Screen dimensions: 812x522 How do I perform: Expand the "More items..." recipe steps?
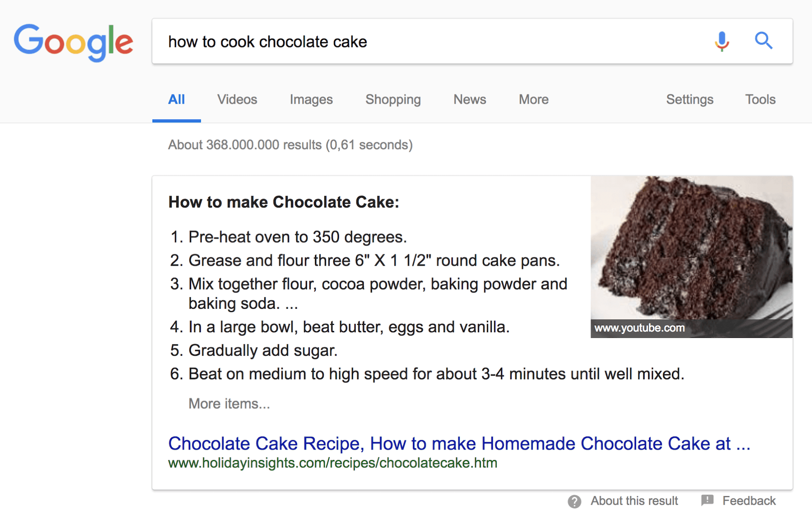click(x=229, y=404)
